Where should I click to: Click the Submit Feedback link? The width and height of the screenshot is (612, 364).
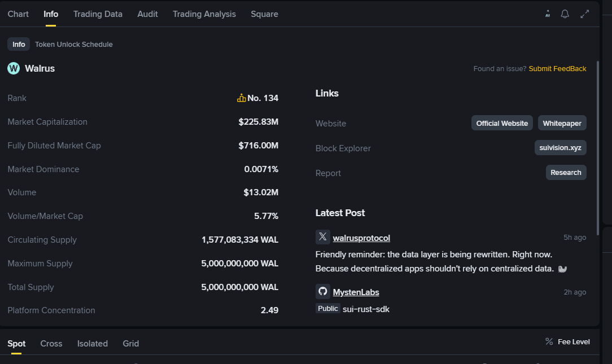click(557, 68)
